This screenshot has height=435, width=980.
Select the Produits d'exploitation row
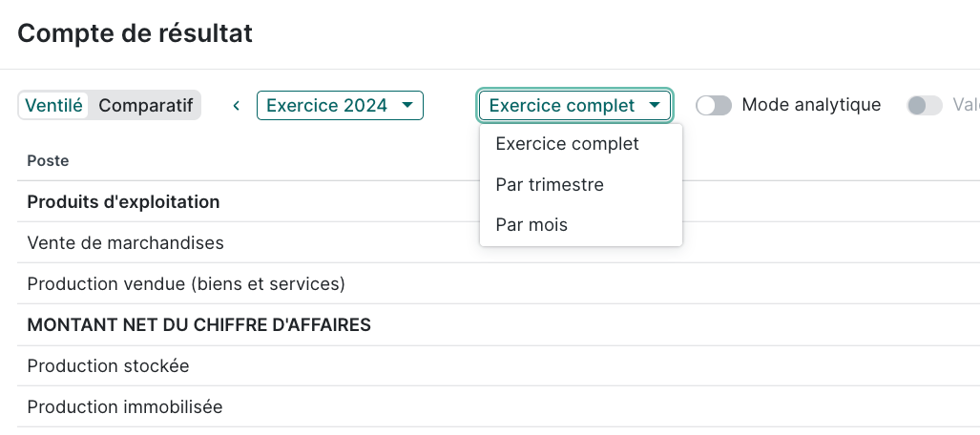(124, 202)
